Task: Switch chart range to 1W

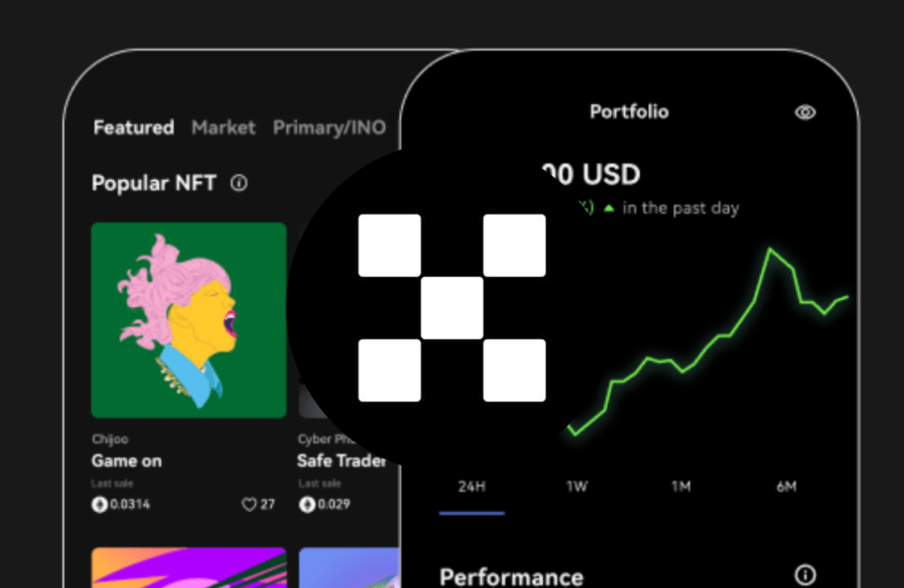Action: tap(577, 486)
